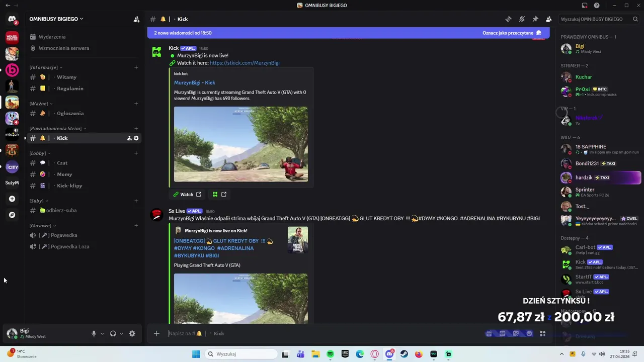The width and height of the screenshot is (644, 362).
Task: Collapse the [Suby] category
Action: 39,201
